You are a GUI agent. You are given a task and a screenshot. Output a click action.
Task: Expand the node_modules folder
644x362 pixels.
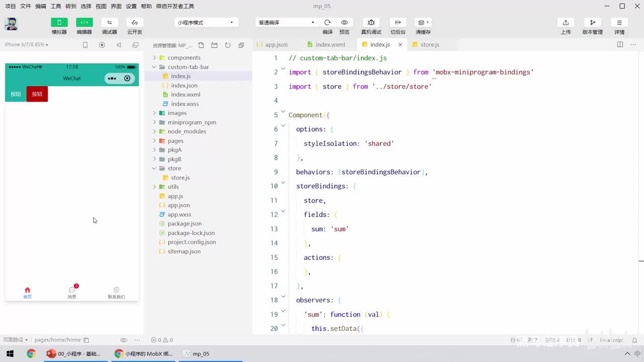click(x=154, y=131)
